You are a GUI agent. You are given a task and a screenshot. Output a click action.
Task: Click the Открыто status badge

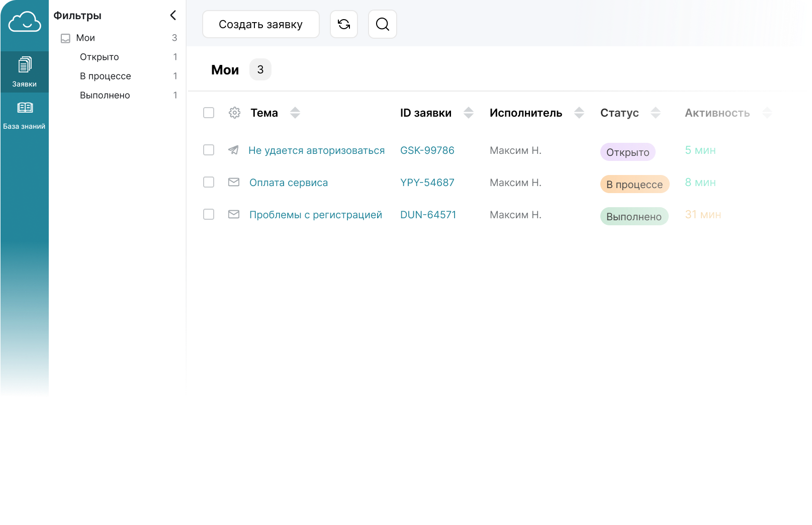(x=628, y=152)
